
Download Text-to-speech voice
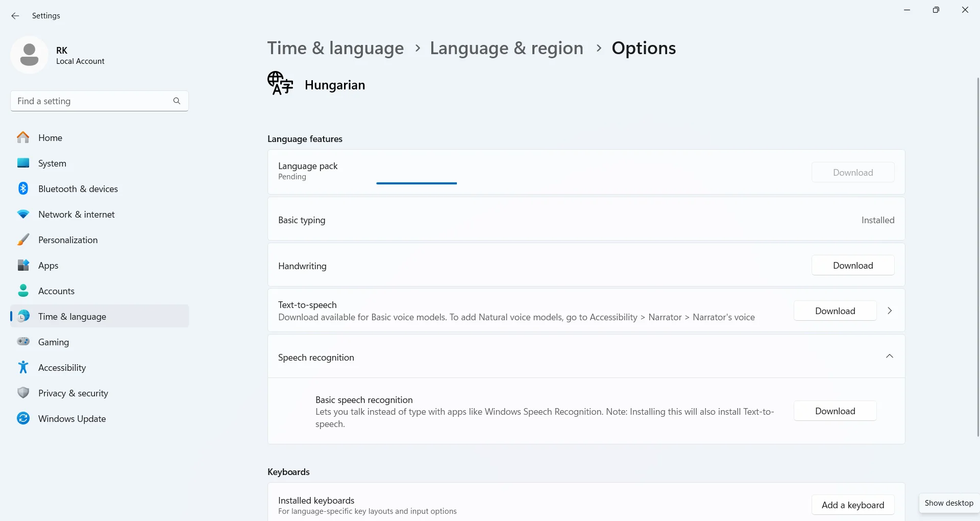tap(835, 311)
